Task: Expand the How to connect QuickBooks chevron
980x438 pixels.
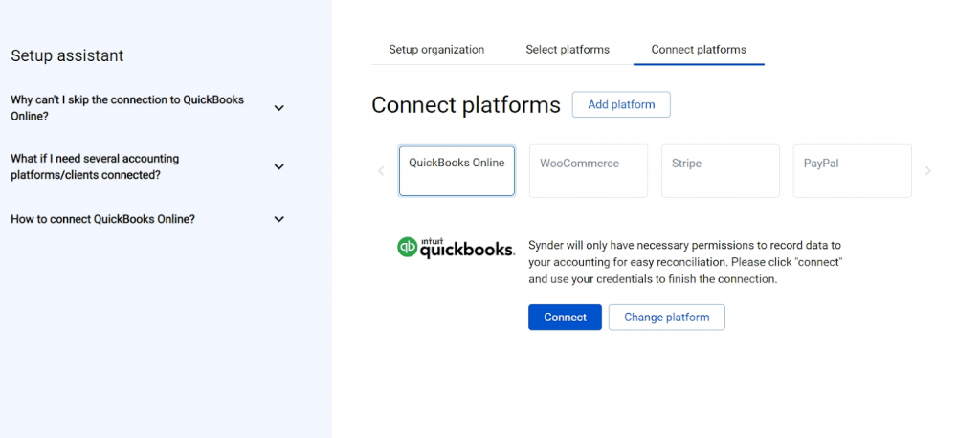Action: click(x=279, y=219)
